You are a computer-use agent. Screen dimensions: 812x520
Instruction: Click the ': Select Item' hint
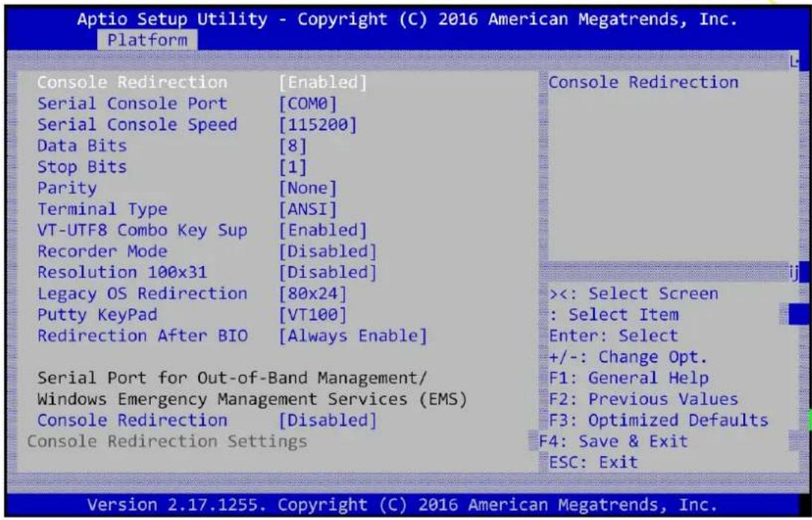pyautogui.click(x=614, y=315)
